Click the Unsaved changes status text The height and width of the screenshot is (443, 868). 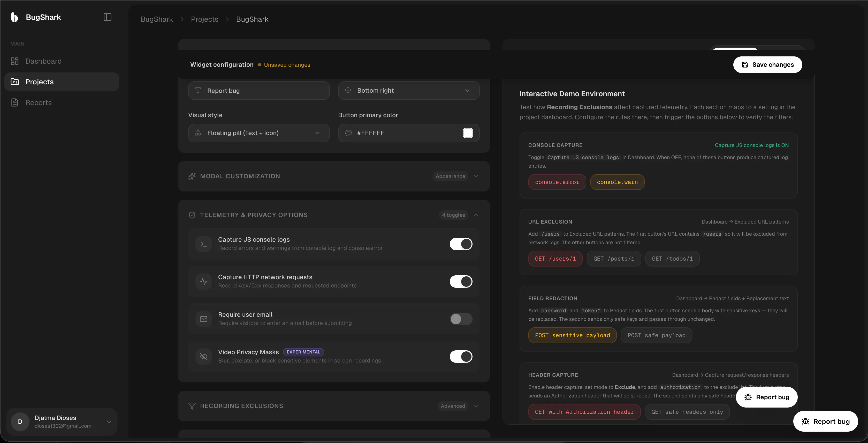[x=287, y=65]
